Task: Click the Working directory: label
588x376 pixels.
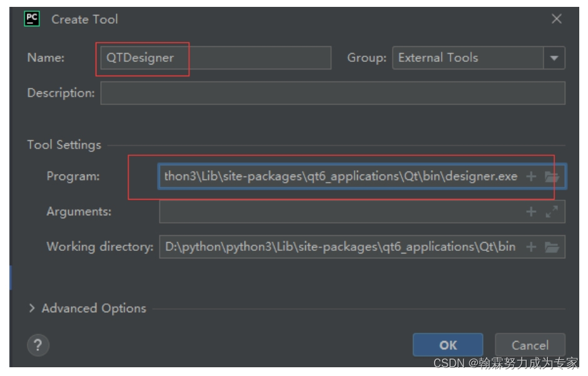Action: pyautogui.click(x=99, y=247)
